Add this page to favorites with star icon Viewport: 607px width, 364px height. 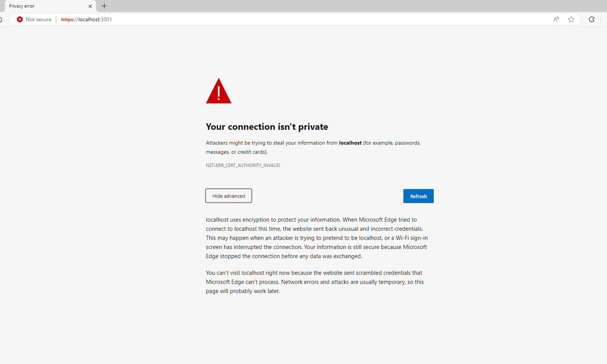[x=571, y=19]
